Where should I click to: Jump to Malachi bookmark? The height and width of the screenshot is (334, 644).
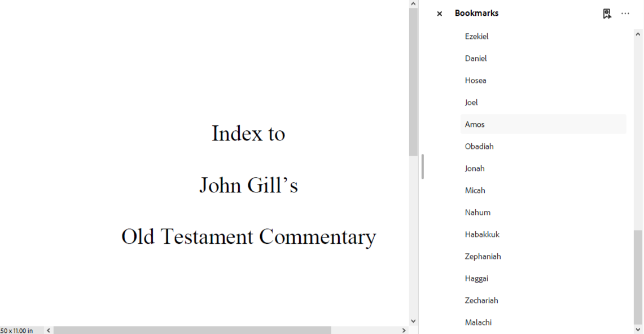point(478,322)
